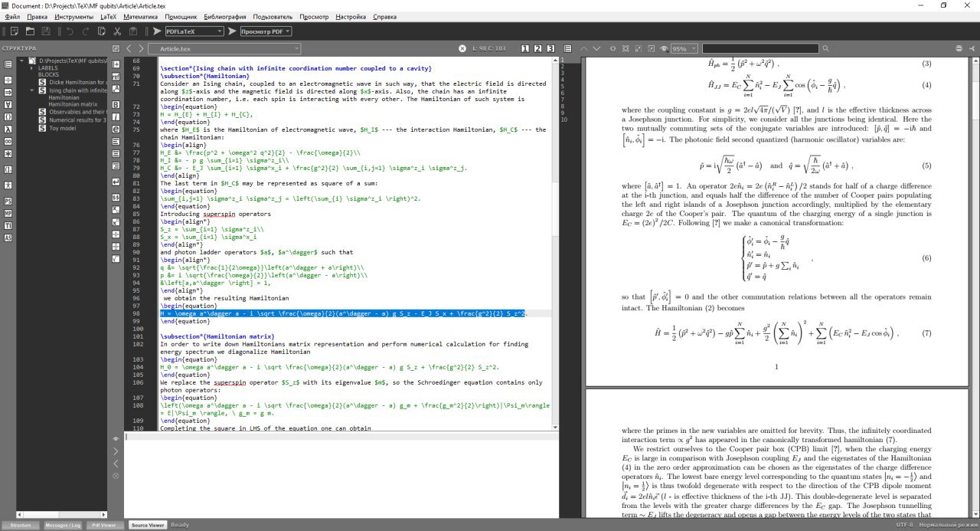Redo the last undone edit

click(85, 31)
